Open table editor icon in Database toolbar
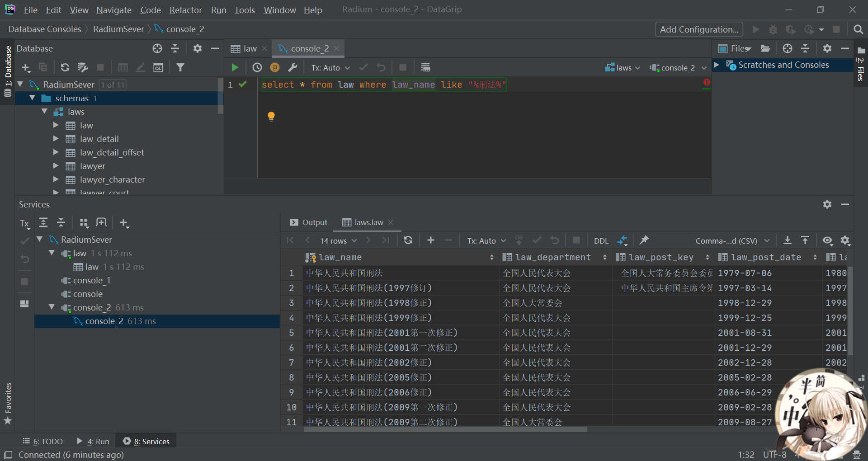Image resolution: width=868 pixels, height=461 pixels. (123, 67)
